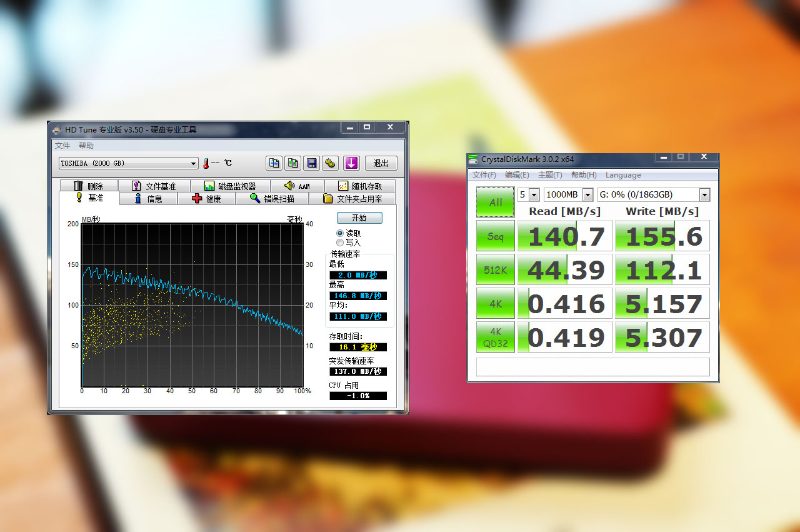Click the 退出 exit button in HD Tune
The image size is (800, 532).
[x=381, y=163]
